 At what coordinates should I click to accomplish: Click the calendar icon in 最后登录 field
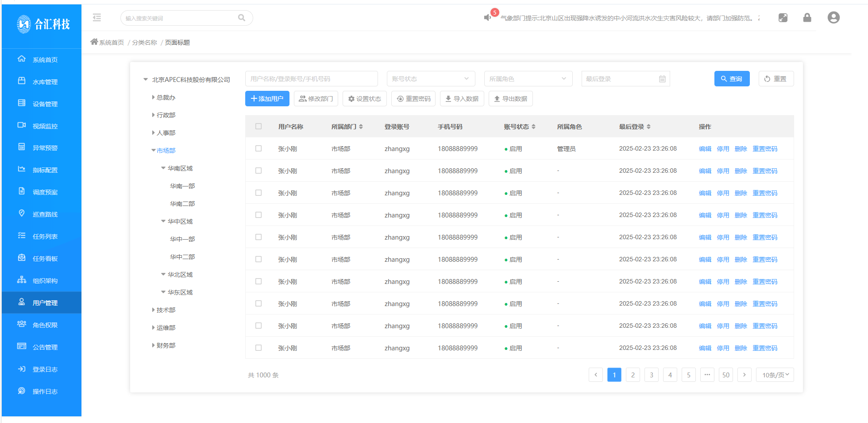click(662, 79)
